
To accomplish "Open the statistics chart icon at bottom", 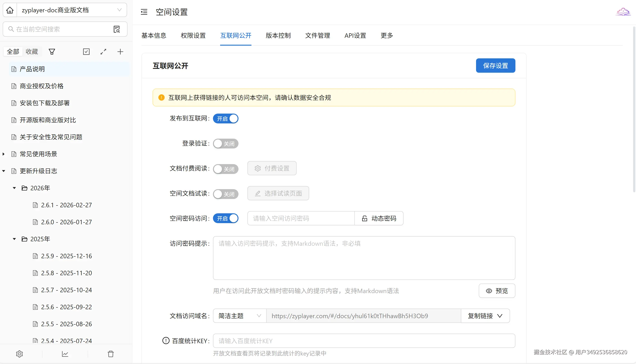I will tap(65, 354).
